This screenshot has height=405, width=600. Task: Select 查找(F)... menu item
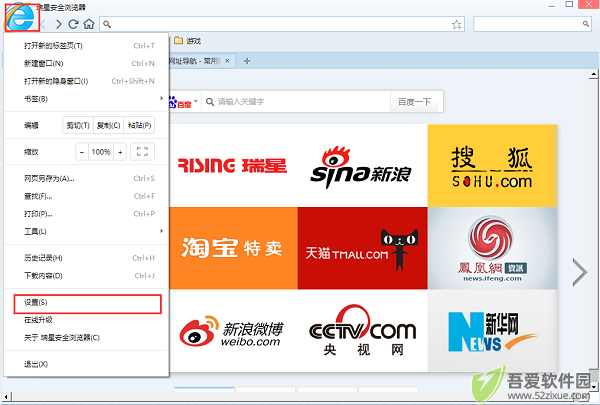click(86, 196)
